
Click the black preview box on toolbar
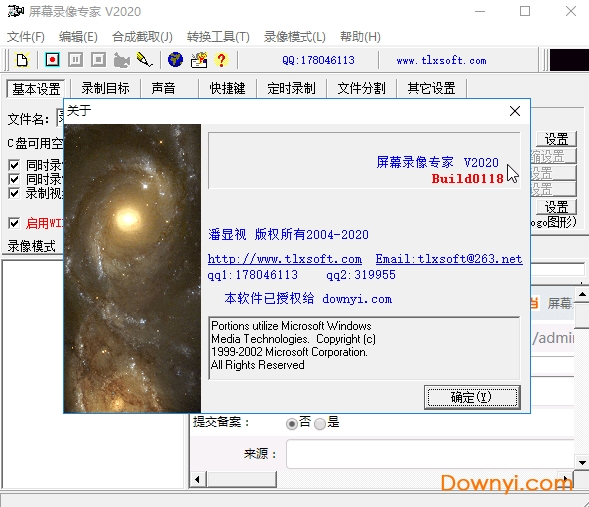pyautogui.click(x=569, y=60)
